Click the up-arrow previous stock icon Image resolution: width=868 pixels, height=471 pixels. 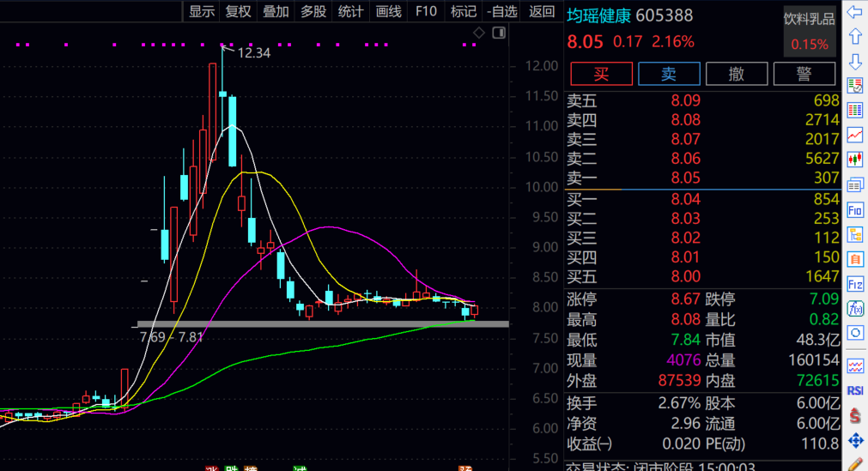(x=855, y=37)
